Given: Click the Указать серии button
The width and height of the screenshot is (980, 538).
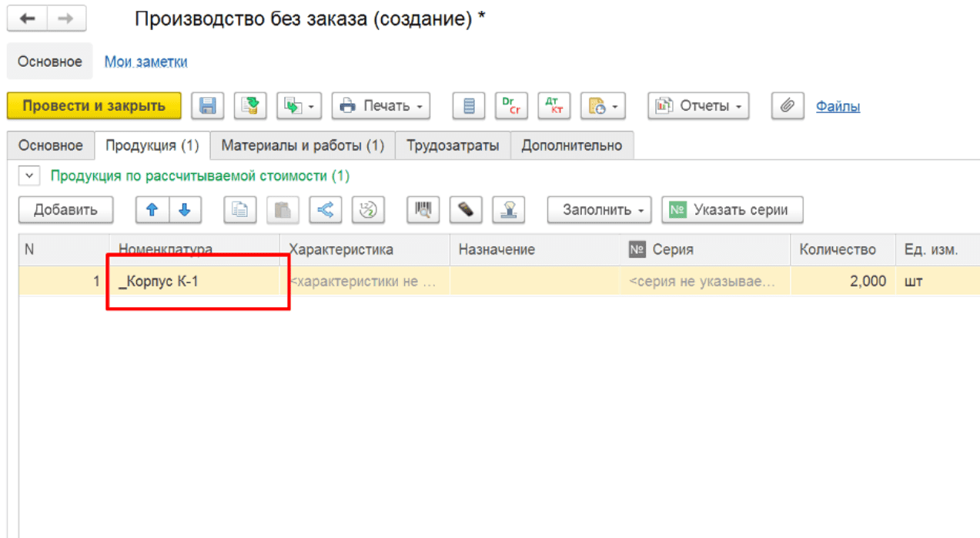Looking at the screenshot, I should 731,209.
